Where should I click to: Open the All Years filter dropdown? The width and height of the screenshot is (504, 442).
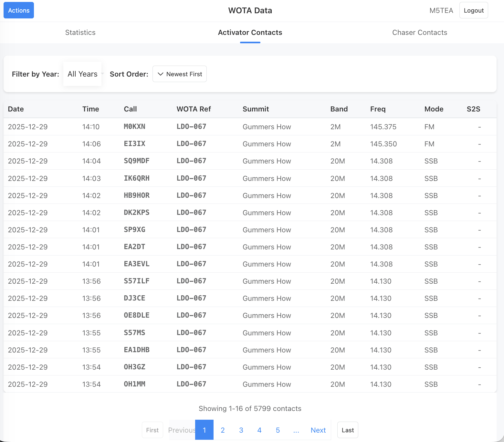tap(83, 74)
